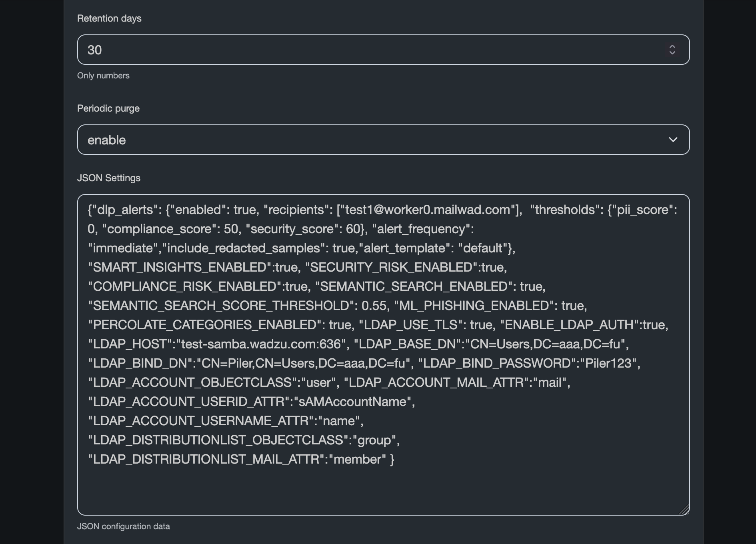Click the Periodic purge label

108,108
